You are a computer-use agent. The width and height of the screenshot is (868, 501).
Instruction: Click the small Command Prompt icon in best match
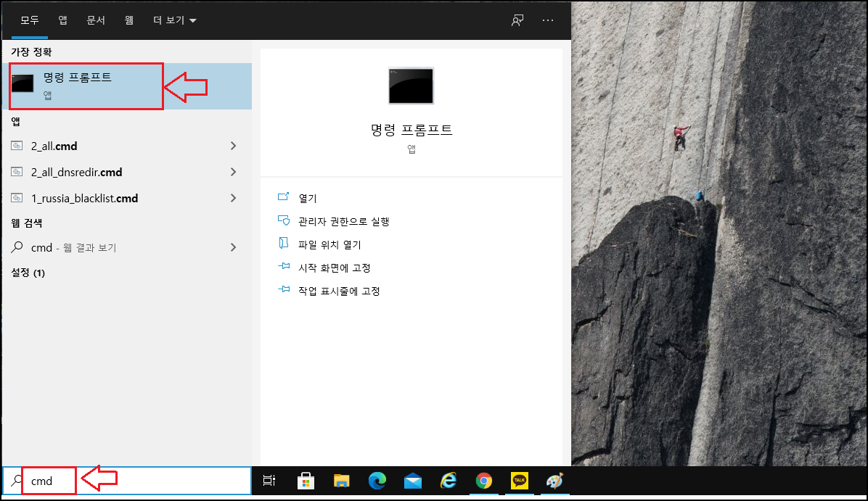pos(22,83)
